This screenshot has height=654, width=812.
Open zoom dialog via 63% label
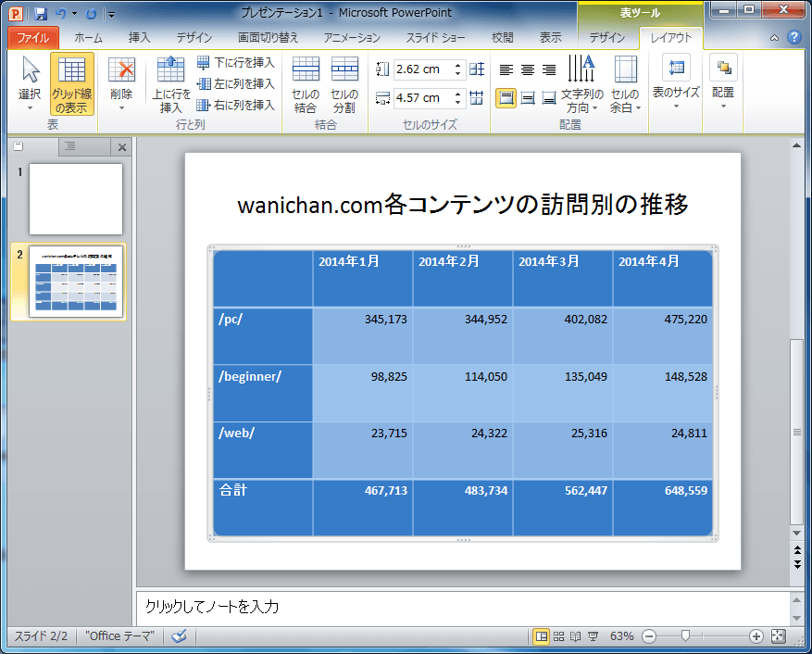[x=621, y=636]
